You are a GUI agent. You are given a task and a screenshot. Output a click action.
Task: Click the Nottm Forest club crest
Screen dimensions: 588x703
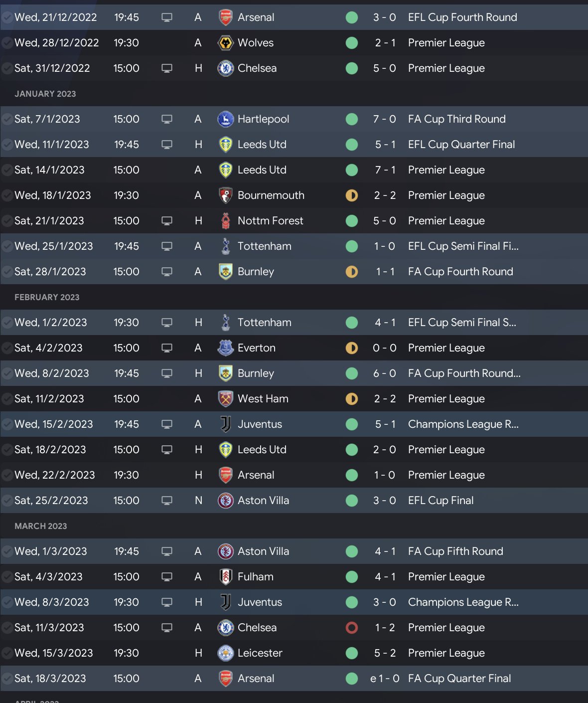(x=226, y=221)
